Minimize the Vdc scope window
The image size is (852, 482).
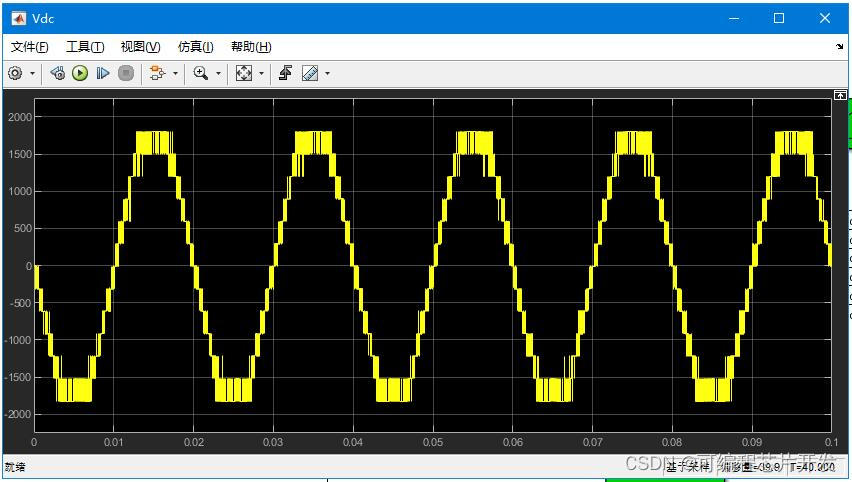[734, 18]
